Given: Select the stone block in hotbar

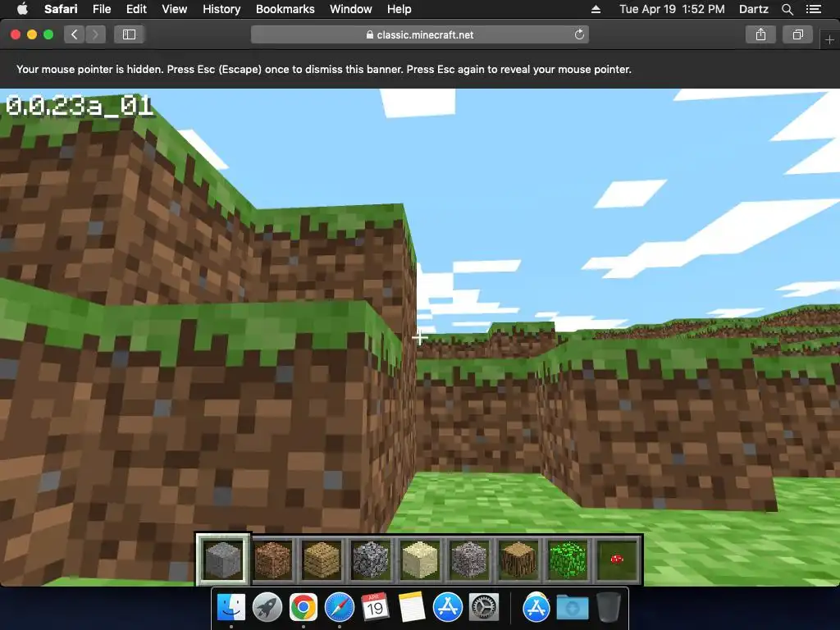Looking at the screenshot, I should [223, 559].
